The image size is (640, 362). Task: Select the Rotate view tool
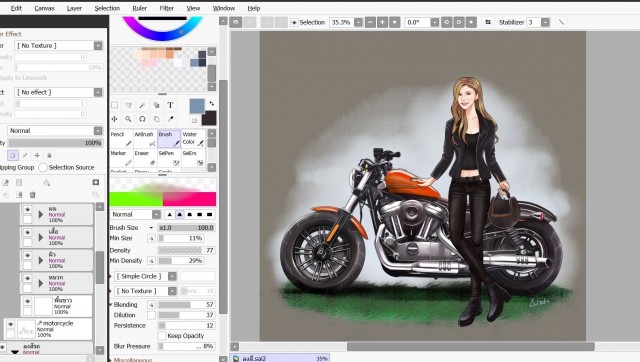coord(142,119)
